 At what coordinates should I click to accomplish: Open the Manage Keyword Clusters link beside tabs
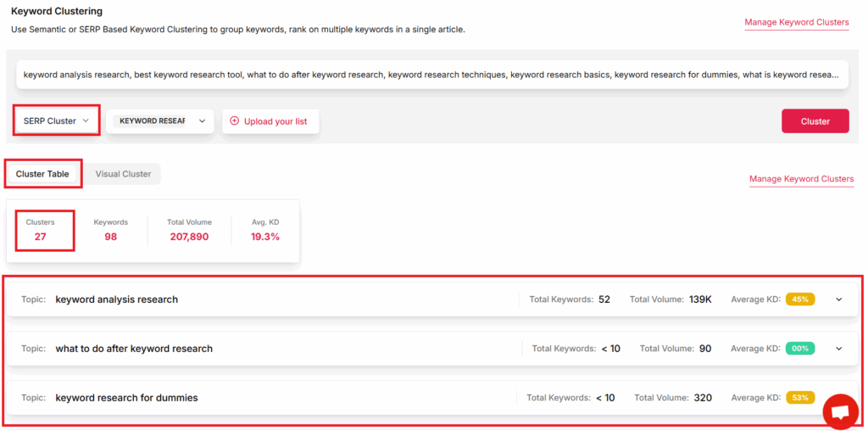point(801,179)
